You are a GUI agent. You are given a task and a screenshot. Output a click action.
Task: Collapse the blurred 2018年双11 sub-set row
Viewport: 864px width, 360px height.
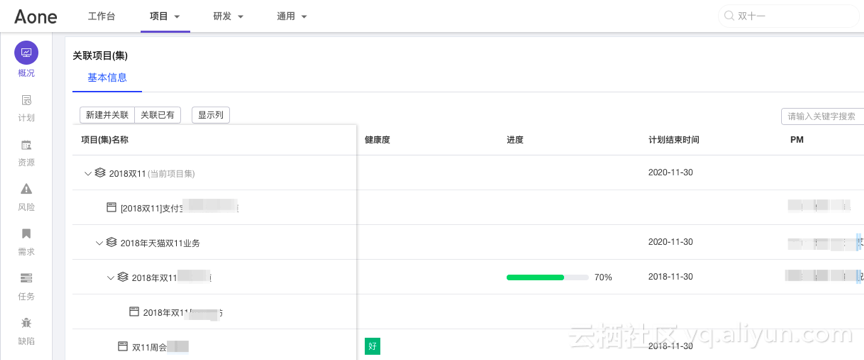point(110,278)
